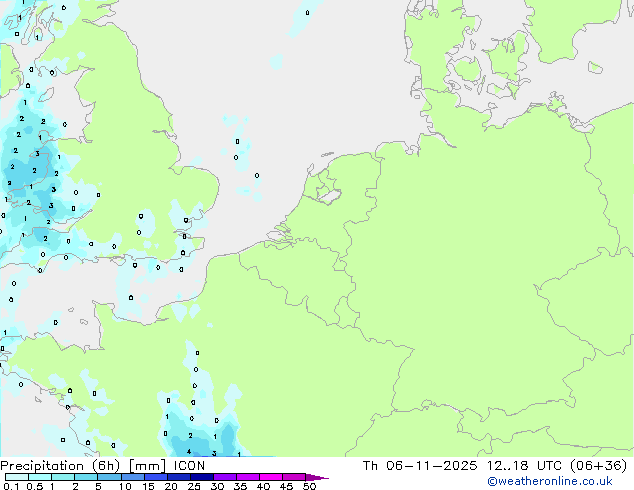634x490 pixels.
Task: Click the legend scale label '25'
Action: [x=194, y=486]
